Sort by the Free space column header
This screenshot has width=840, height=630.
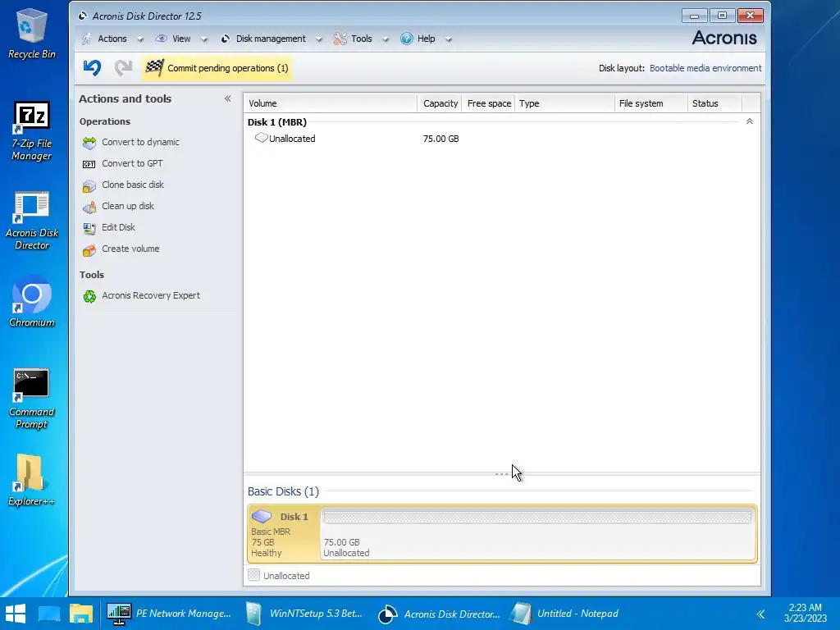[489, 103]
